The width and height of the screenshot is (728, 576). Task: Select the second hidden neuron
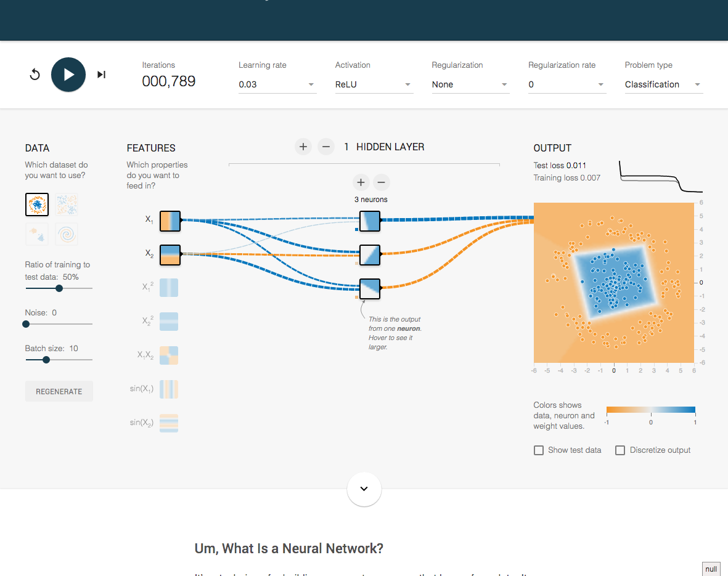[x=370, y=255]
